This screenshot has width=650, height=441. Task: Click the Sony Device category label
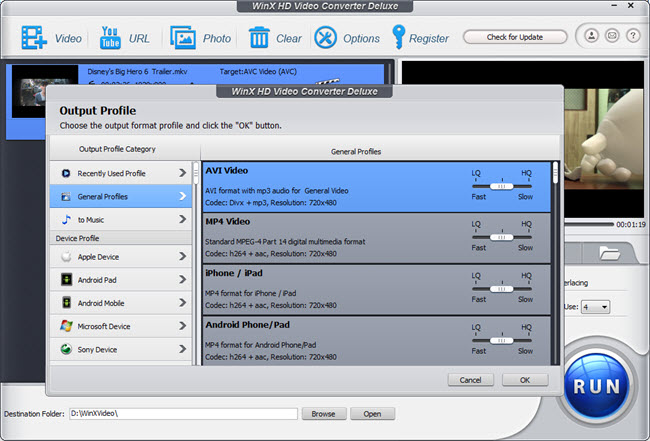[97, 350]
